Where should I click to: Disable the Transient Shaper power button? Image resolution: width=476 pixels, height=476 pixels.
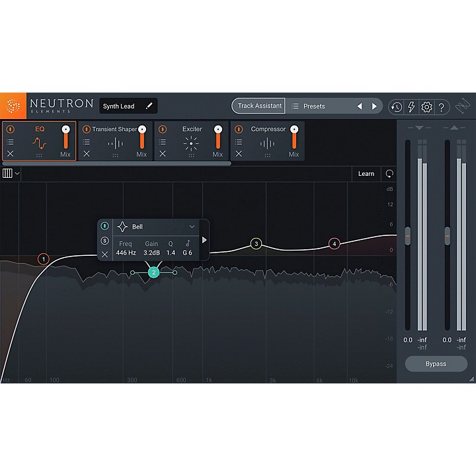click(x=86, y=129)
